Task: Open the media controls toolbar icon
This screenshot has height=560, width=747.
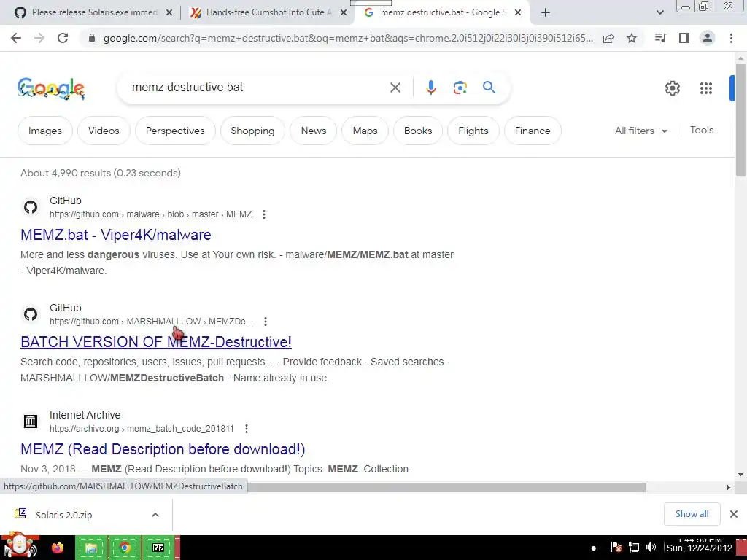Action: (x=660, y=38)
